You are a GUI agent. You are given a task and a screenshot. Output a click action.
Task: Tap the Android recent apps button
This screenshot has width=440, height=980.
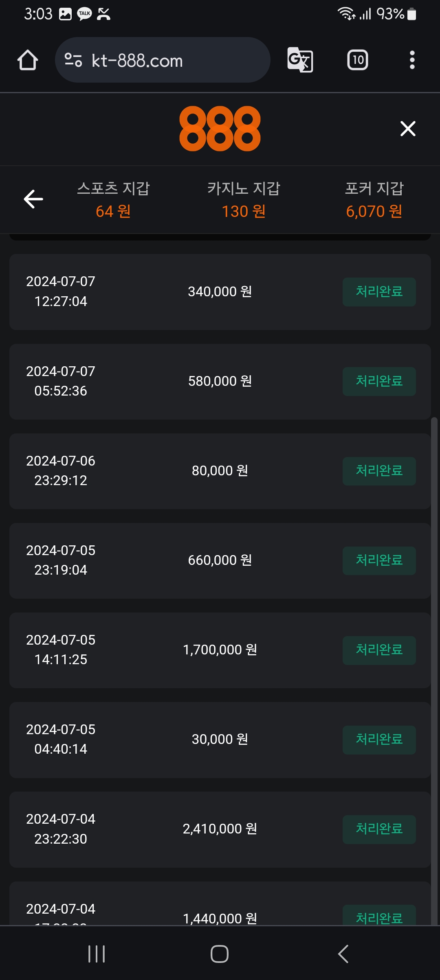pos(97,954)
